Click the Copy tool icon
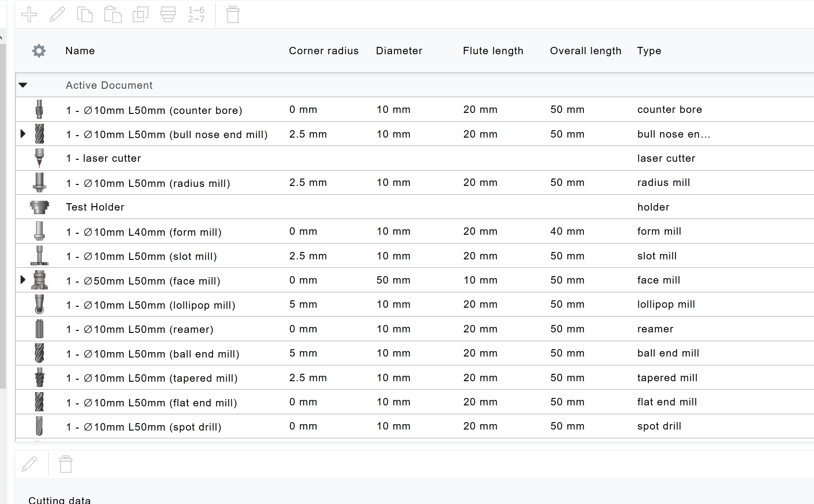 pyautogui.click(x=84, y=14)
